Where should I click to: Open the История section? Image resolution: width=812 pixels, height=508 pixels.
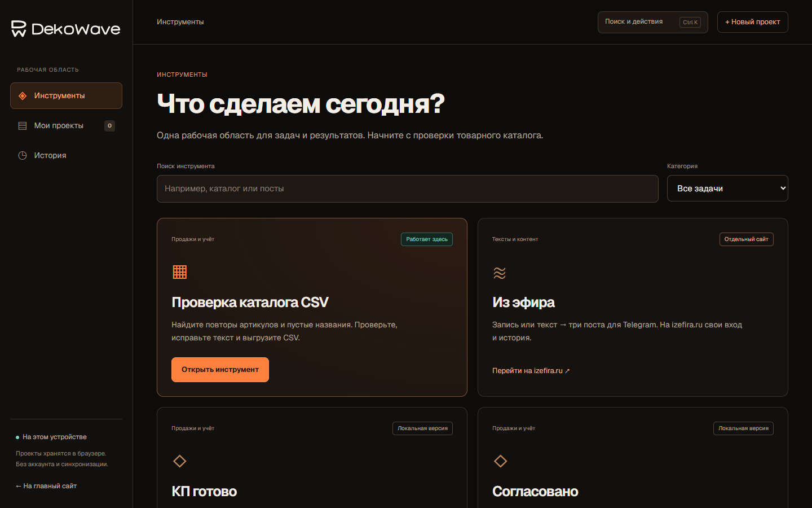(66, 155)
